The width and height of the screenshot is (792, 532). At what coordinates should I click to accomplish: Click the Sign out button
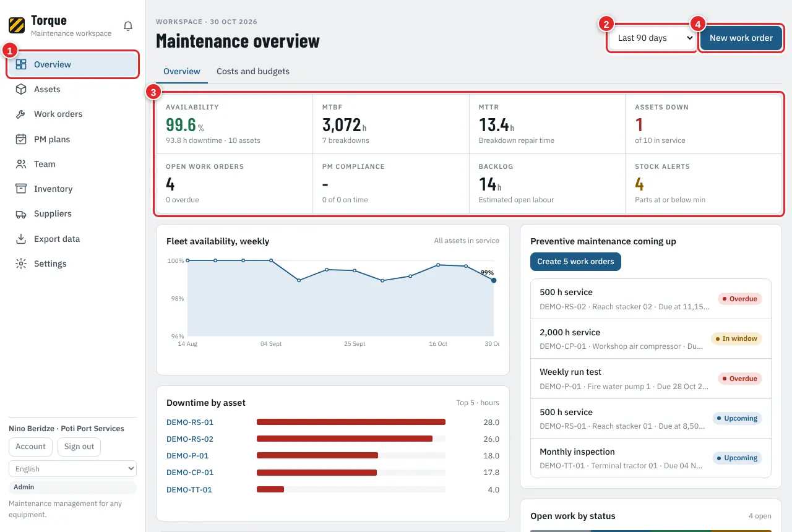(x=79, y=447)
